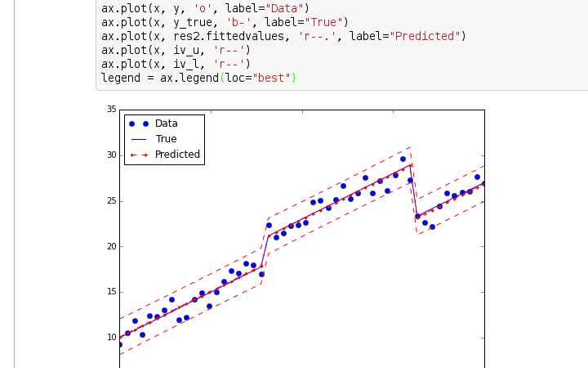Viewport: 588px width, 368px height.
Task: Click the blue True line sample in legend
Action: (138, 139)
